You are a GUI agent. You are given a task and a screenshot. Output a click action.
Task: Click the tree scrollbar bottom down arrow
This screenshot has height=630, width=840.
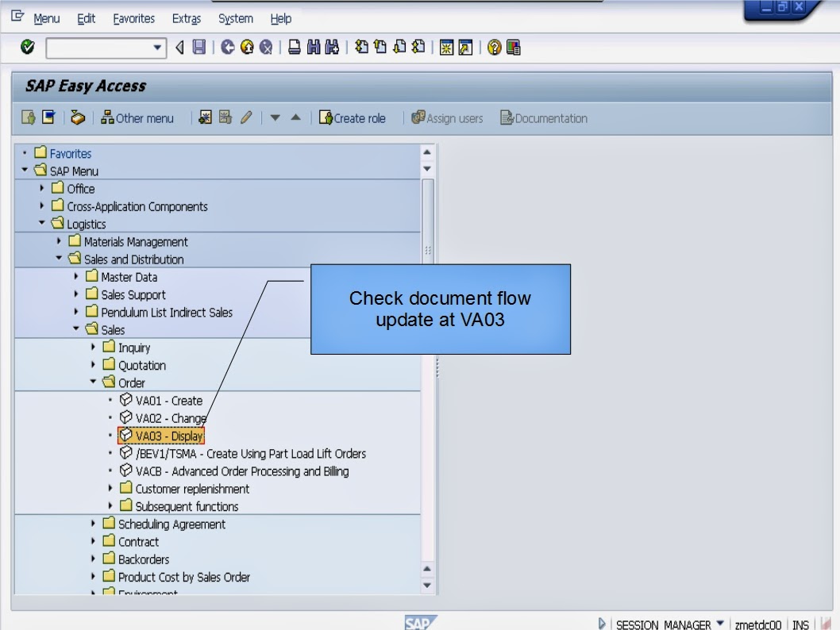click(x=427, y=585)
